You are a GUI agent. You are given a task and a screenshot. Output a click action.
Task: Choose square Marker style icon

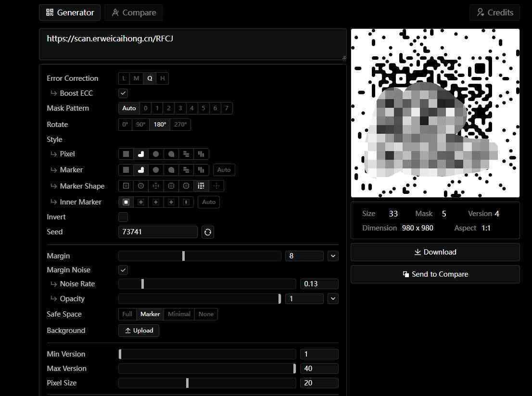126,170
